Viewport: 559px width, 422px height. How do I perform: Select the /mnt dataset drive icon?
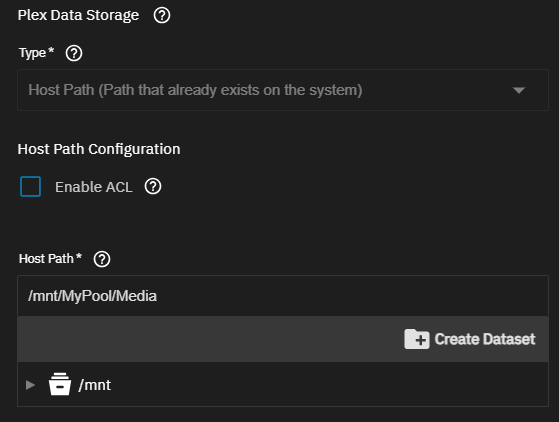coord(60,384)
